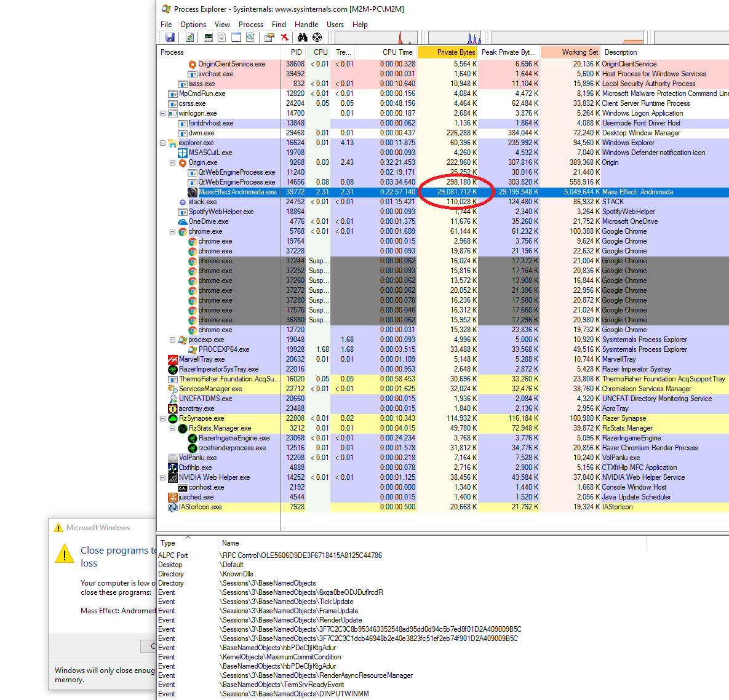The width and height of the screenshot is (729, 700).
Task: Click the CPU usage history graph
Action: coord(376,38)
